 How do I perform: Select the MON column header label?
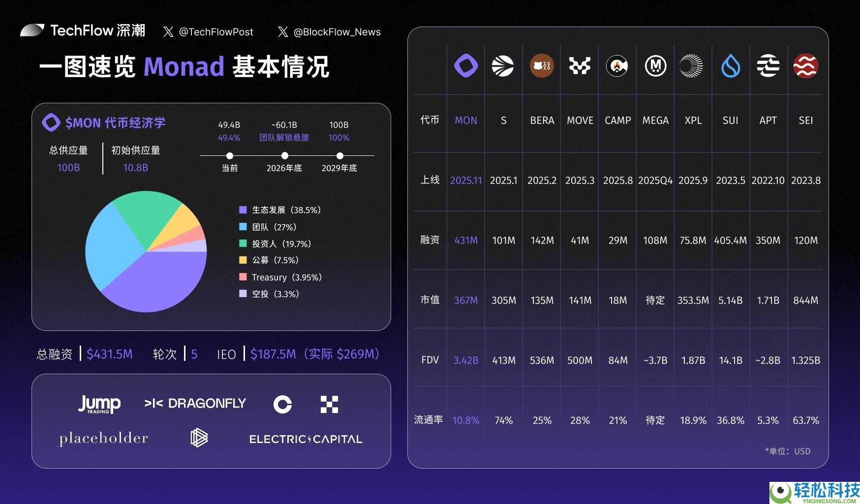coord(465,120)
